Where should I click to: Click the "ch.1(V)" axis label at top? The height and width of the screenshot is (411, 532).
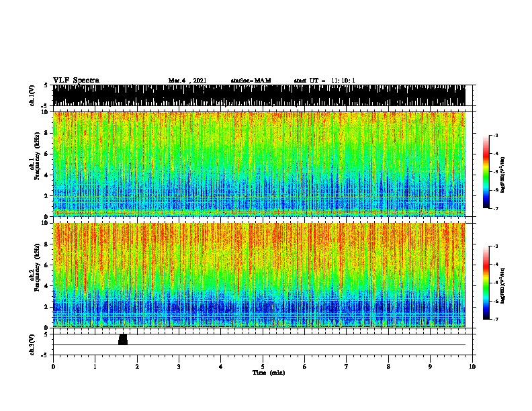click(x=32, y=95)
